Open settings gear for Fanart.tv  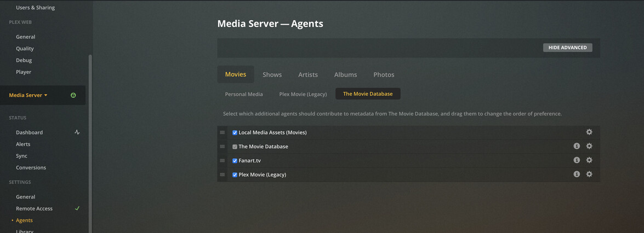(589, 160)
